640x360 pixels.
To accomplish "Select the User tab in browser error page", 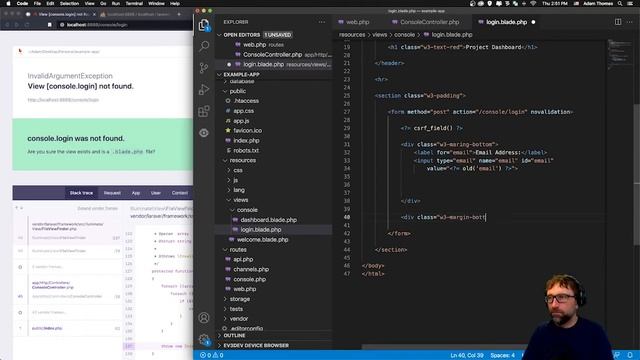I will [156, 193].
